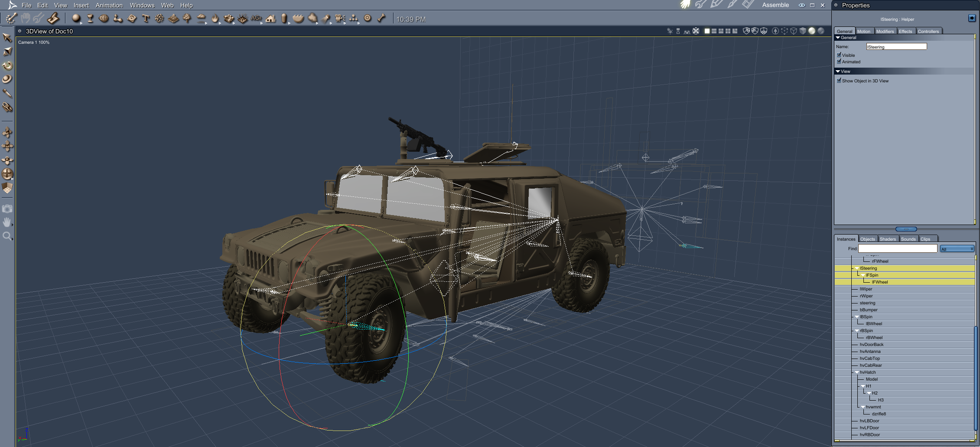Collapse the H1 tree node
This screenshot has width=980, height=447.
[863, 386]
